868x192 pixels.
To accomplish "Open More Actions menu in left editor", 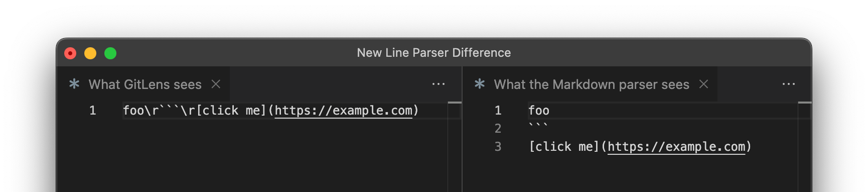I will point(439,84).
